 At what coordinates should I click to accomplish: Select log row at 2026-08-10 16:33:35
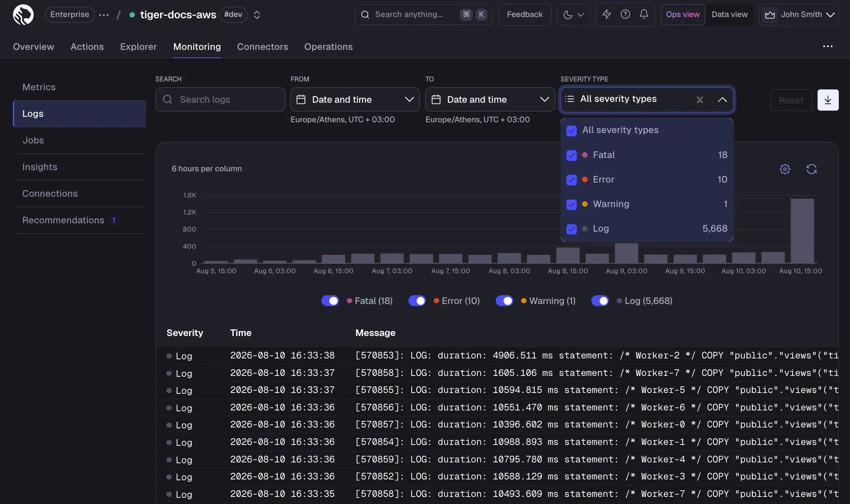click(x=497, y=494)
